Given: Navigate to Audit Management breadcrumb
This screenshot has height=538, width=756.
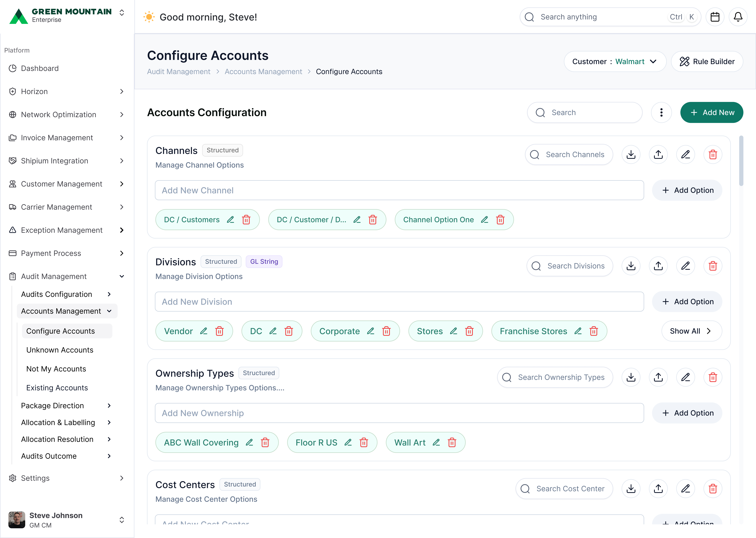Looking at the screenshot, I should (179, 72).
